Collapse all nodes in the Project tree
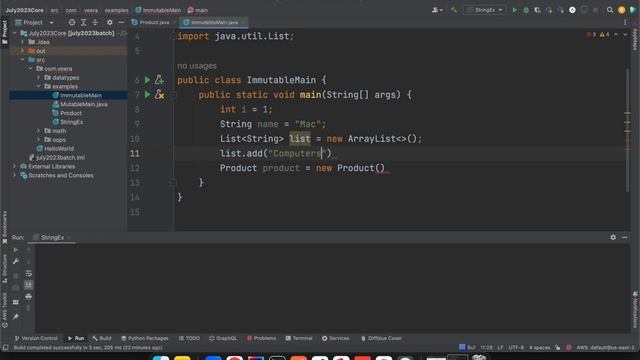640x360 pixels. point(95,22)
